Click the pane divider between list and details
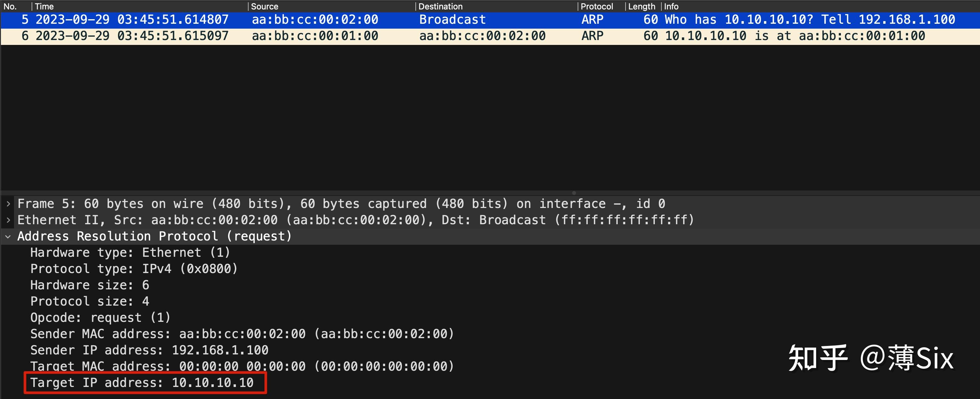Image resolution: width=980 pixels, height=399 pixels. 574,193
